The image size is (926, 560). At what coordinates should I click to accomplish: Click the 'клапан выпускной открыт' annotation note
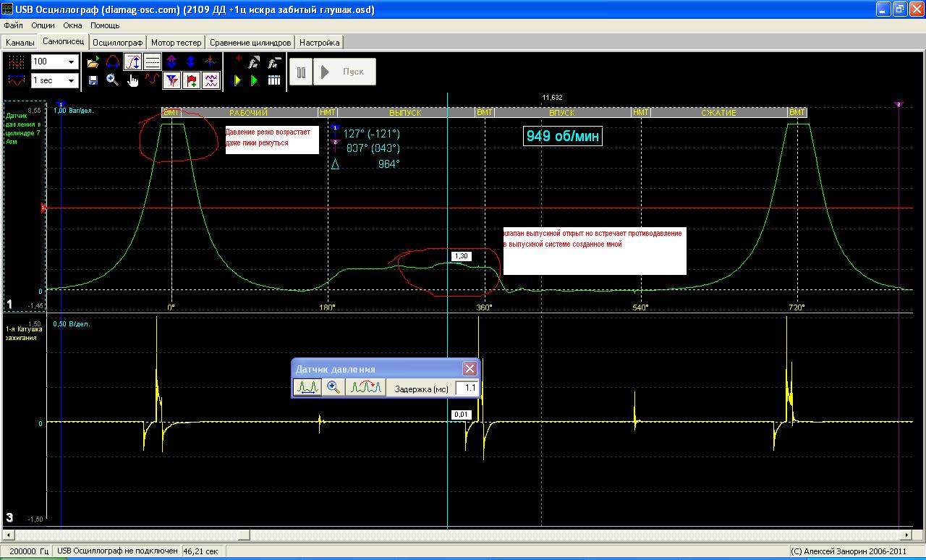[595, 252]
